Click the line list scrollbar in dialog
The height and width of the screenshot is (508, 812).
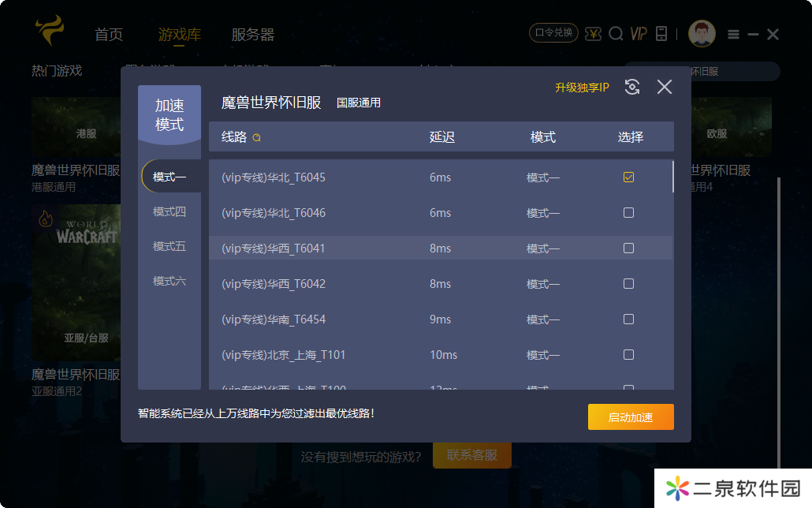point(672,177)
